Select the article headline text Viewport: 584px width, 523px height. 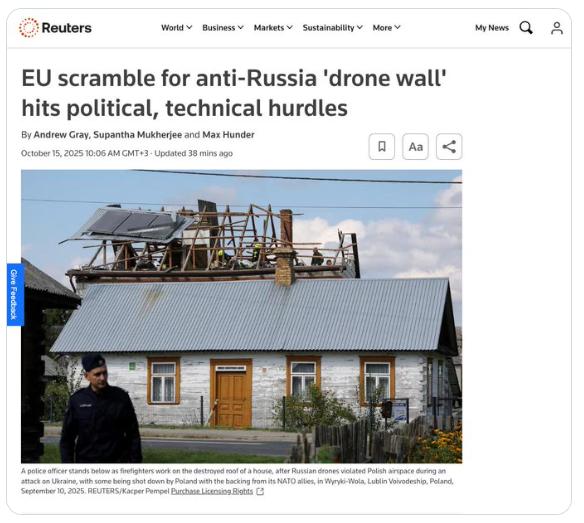pyautogui.click(x=234, y=93)
